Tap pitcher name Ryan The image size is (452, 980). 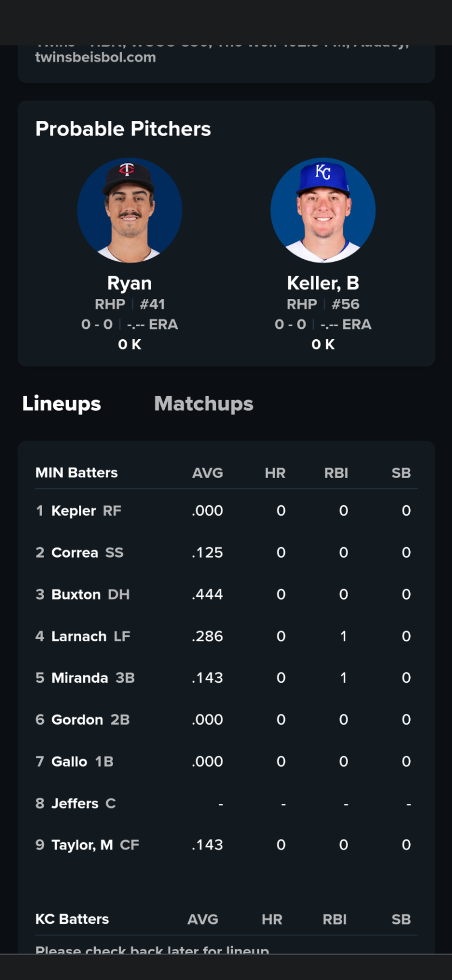click(x=129, y=283)
